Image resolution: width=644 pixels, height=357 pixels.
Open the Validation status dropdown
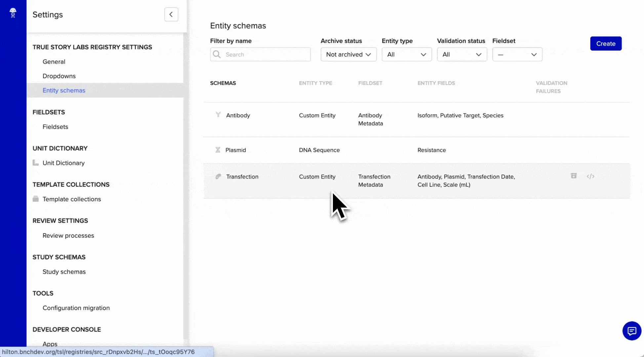462,54
